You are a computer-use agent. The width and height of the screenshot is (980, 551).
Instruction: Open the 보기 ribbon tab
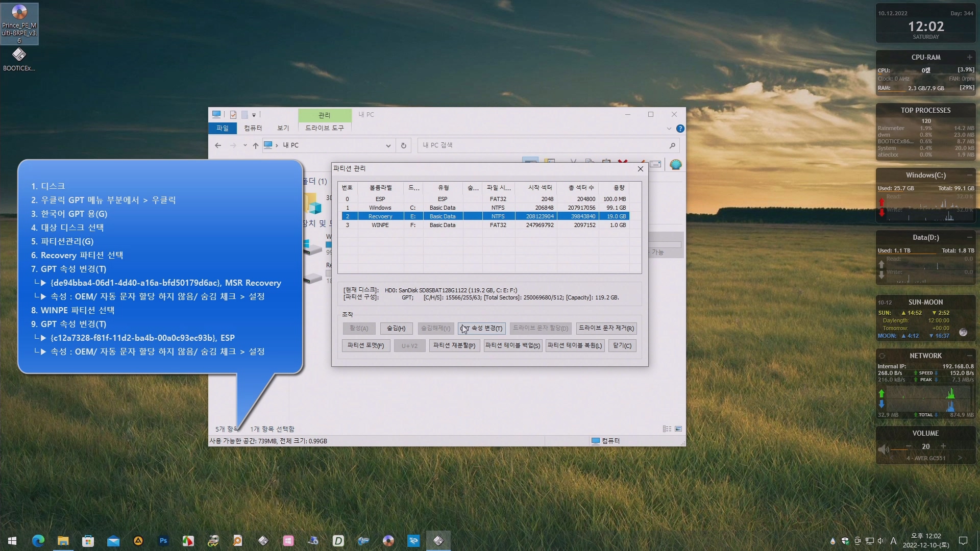click(283, 128)
